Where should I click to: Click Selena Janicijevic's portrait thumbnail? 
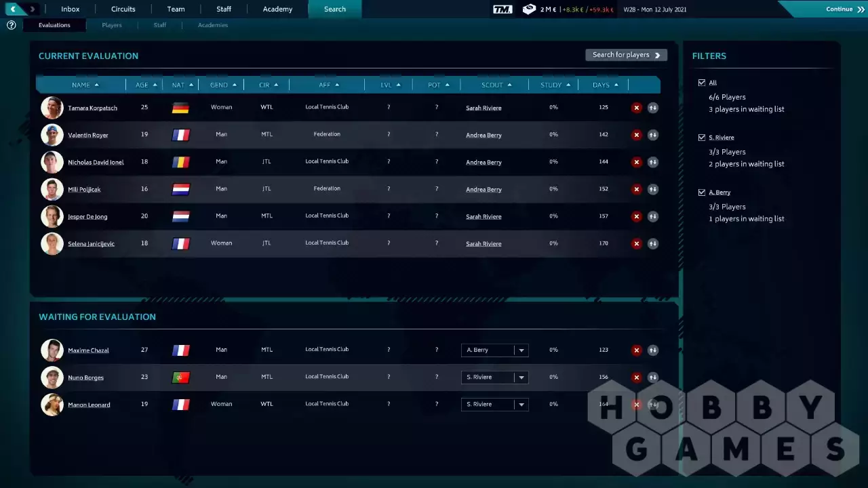pyautogui.click(x=52, y=243)
